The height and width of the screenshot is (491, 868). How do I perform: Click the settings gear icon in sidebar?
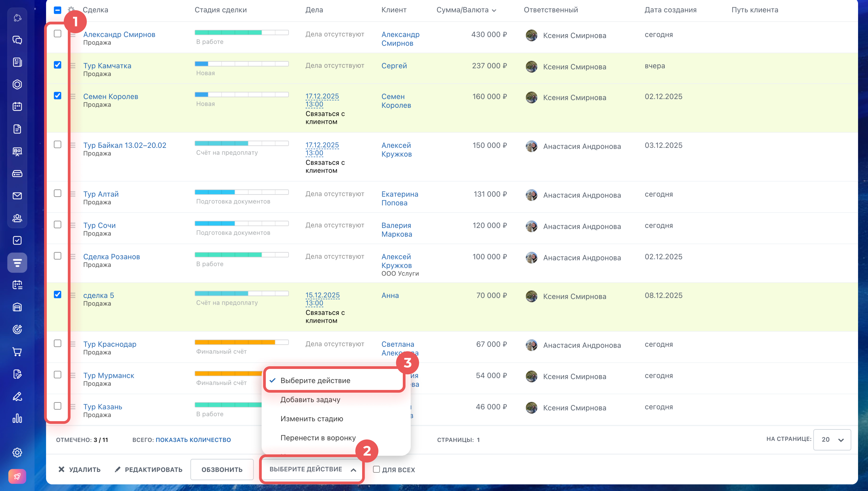tap(17, 452)
